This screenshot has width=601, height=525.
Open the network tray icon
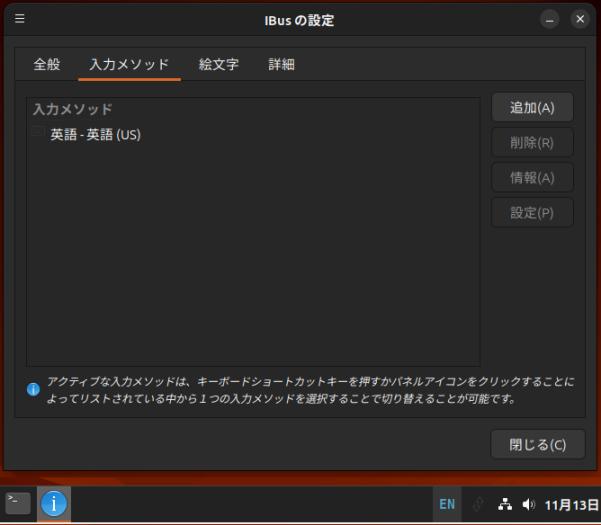(505, 504)
